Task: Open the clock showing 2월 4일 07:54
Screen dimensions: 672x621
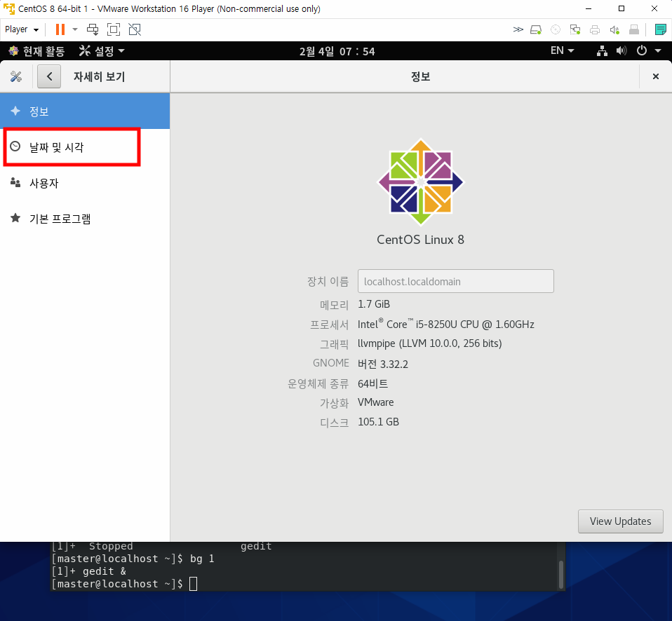Action: click(x=337, y=51)
